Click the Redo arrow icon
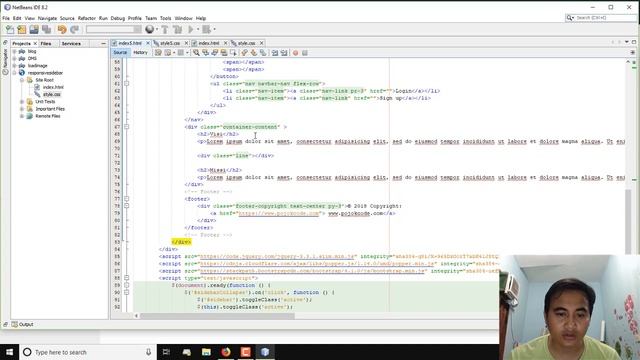 pos(74,29)
